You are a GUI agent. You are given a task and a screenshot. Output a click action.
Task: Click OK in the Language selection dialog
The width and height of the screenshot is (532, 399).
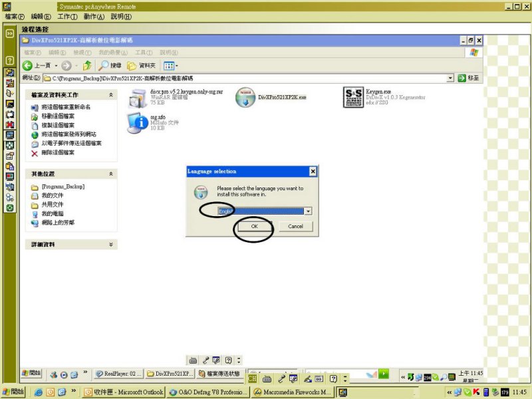tap(253, 227)
